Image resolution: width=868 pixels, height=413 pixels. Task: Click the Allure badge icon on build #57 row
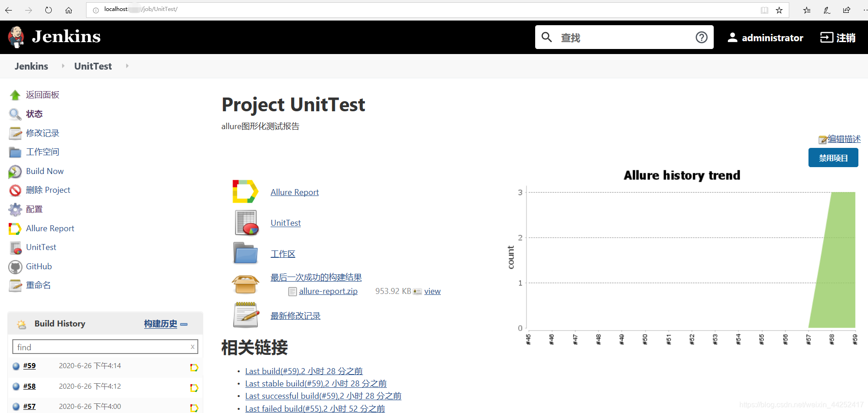pos(194,408)
